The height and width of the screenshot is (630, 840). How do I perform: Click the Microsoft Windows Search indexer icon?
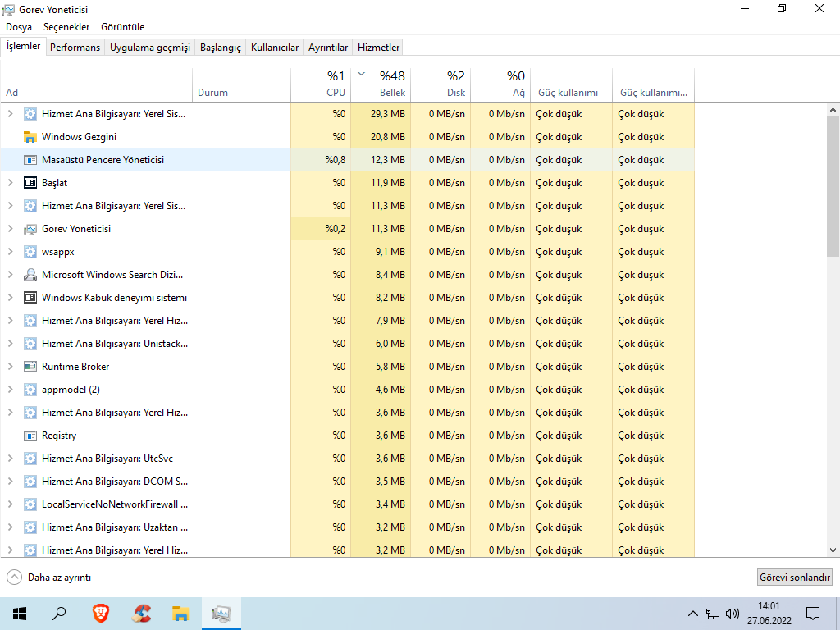30,275
